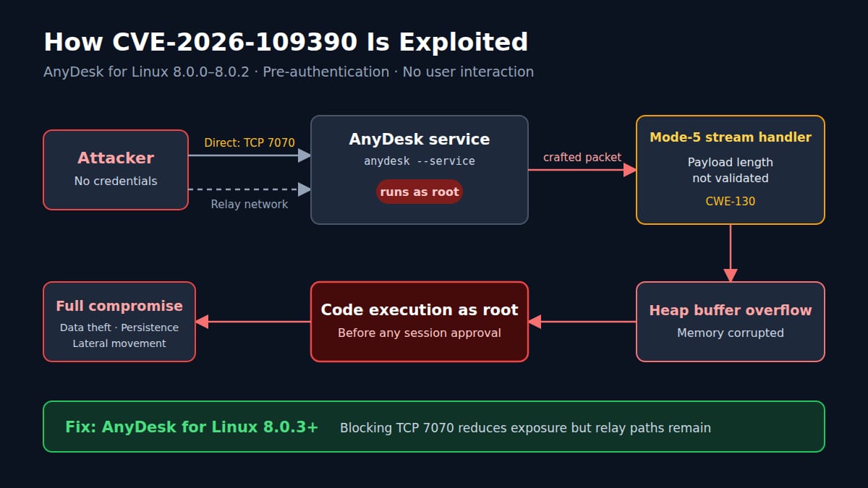
Task: Click the 'anydesk --service' command text
Action: [x=420, y=161]
